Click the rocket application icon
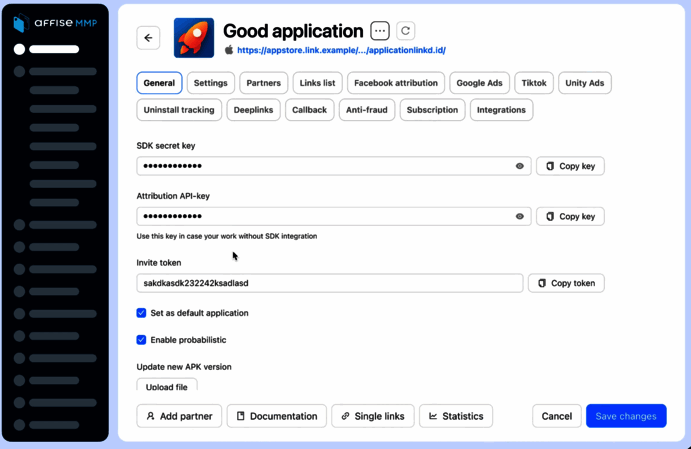691x449 pixels. tap(194, 38)
